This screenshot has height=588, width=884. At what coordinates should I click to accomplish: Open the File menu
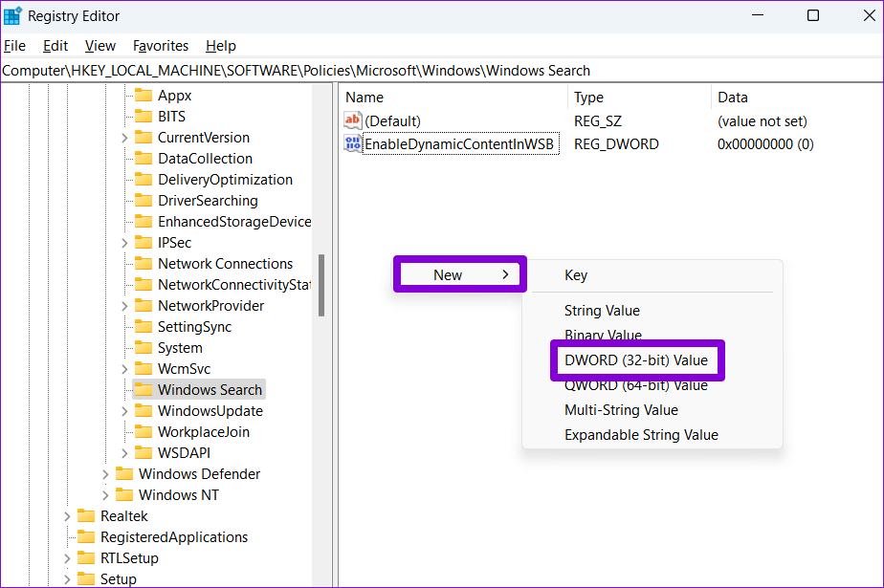[x=14, y=46]
